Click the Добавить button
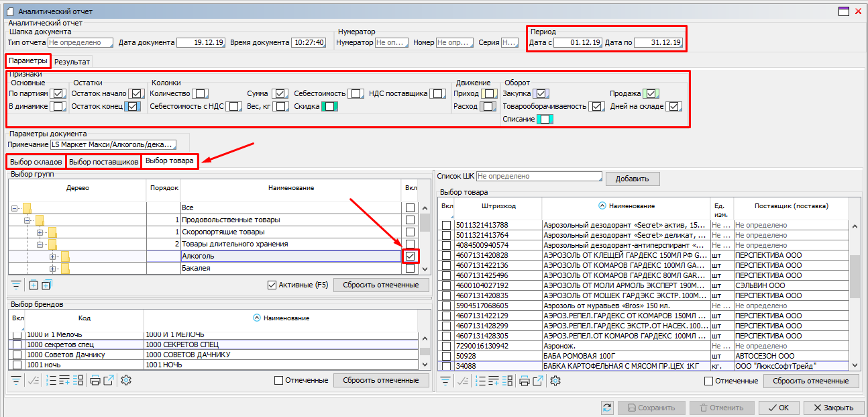 tap(632, 179)
